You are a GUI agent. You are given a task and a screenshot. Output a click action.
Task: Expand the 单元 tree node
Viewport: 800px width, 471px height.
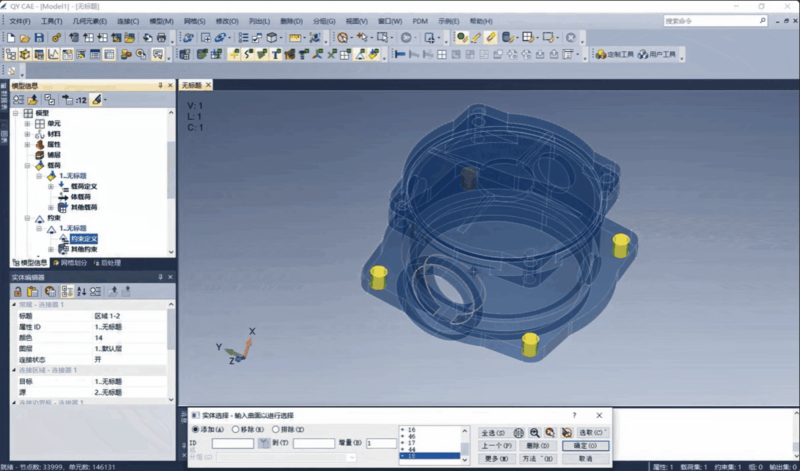pos(28,123)
